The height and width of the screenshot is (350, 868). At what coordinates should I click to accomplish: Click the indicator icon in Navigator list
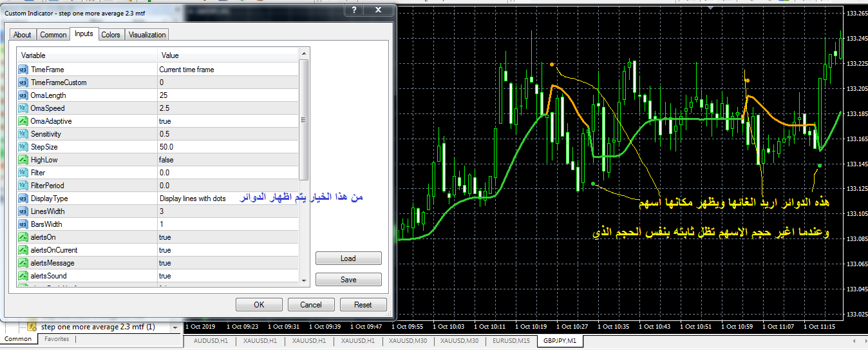coord(32,327)
